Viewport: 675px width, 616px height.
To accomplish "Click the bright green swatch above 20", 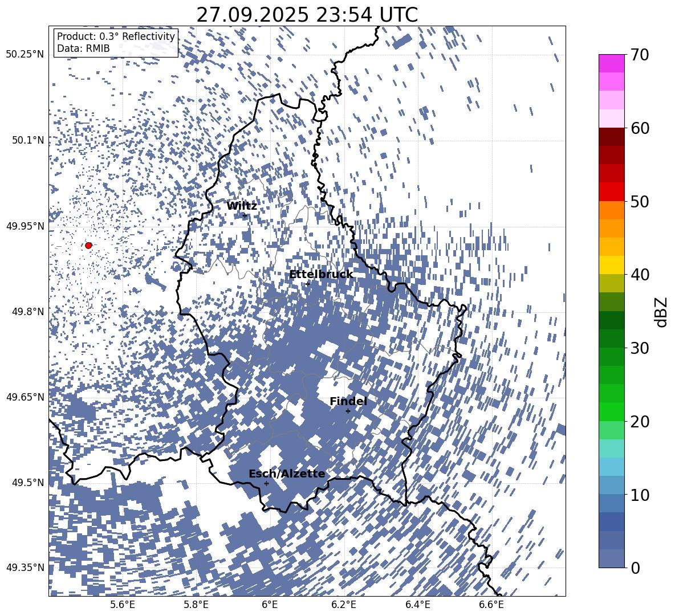I will pyautogui.click(x=611, y=411).
